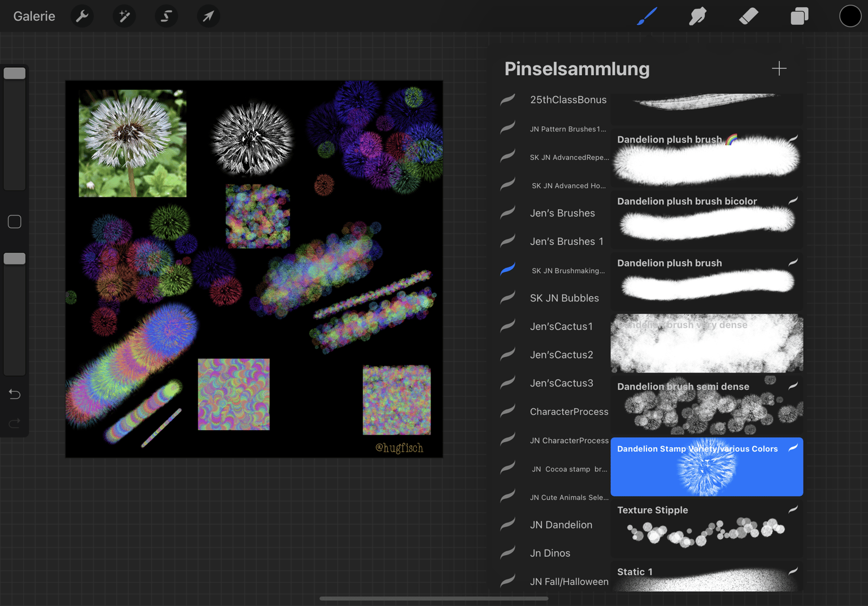The image size is (868, 606).
Task: Adjust the brush opacity slider
Action: 15,258
